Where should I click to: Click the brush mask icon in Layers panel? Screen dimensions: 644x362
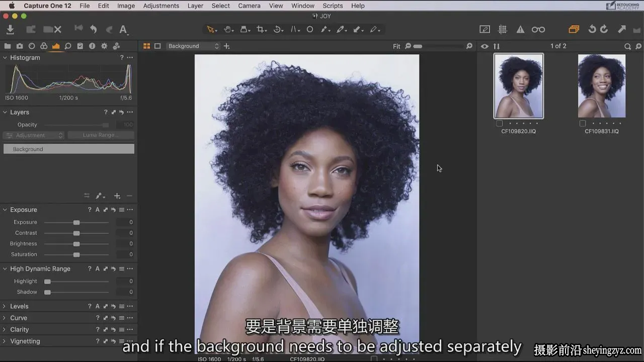click(x=100, y=196)
